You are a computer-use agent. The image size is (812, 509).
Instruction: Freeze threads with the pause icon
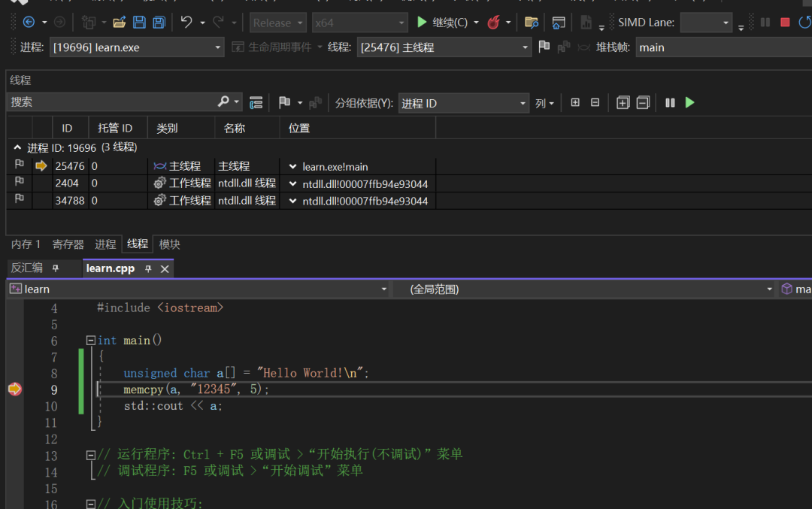670,103
